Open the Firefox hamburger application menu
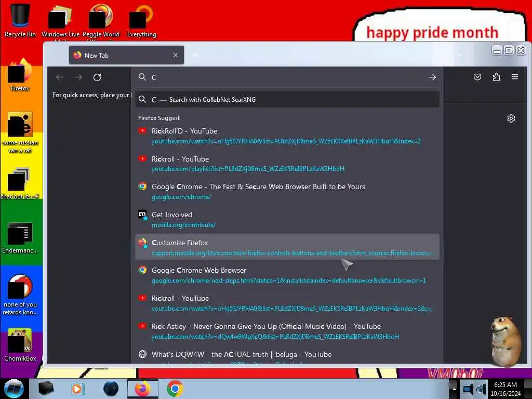Image resolution: width=532 pixels, height=399 pixels. click(x=515, y=77)
